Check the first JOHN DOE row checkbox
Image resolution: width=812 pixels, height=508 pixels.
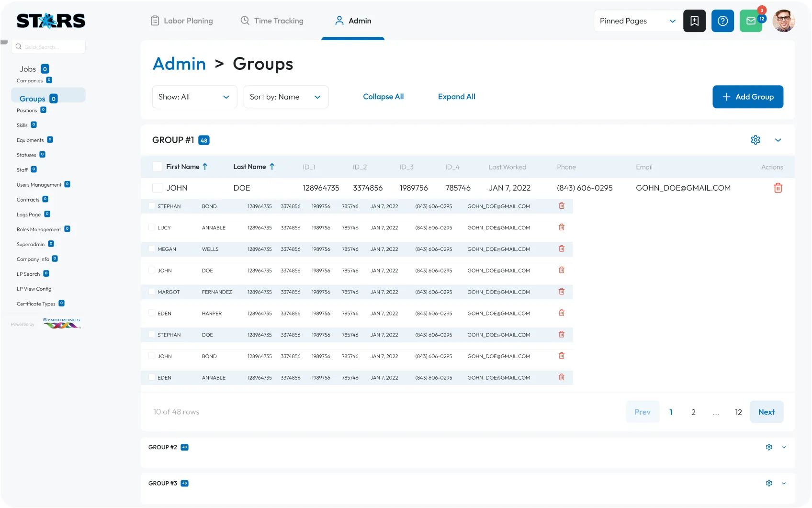(x=157, y=188)
